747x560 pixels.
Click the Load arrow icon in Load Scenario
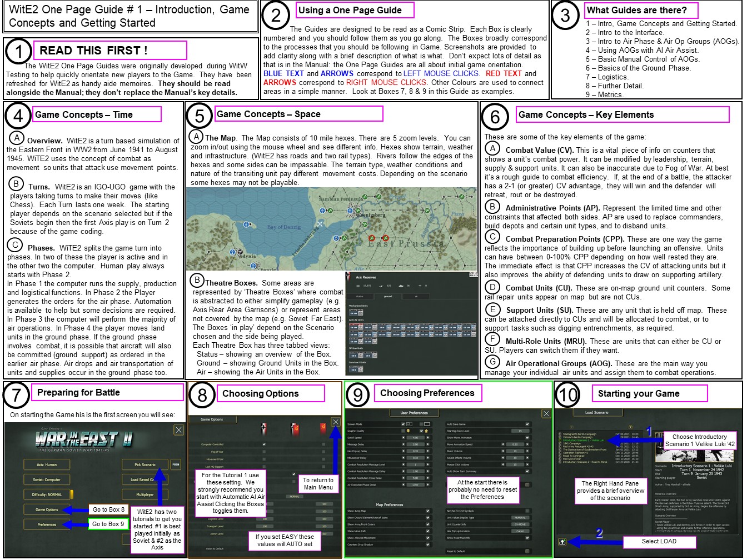[562, 542]
